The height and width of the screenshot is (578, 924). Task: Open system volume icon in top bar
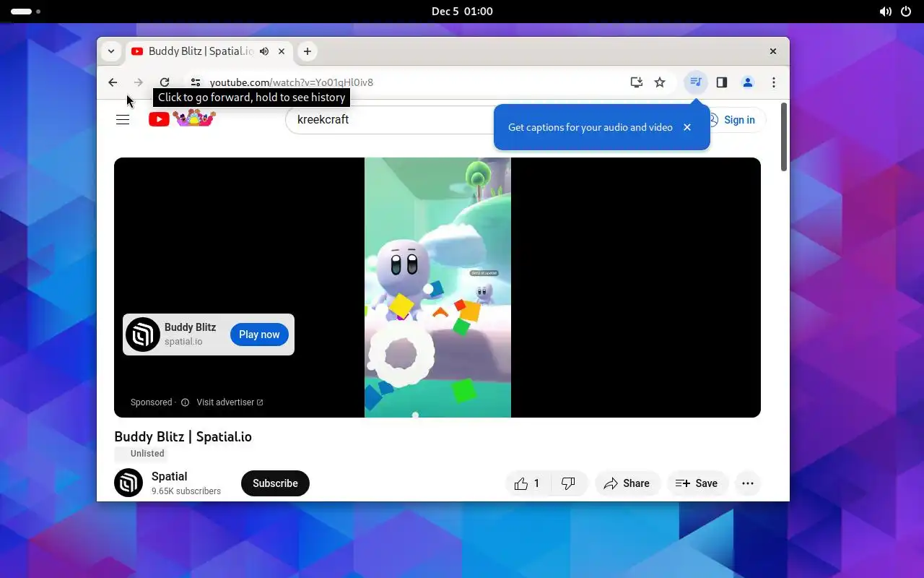tap(885, 12)
